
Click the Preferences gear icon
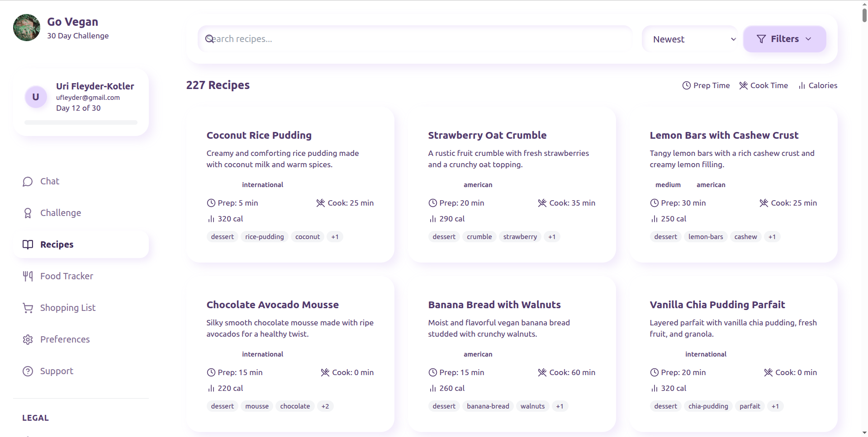coord(28,340)
